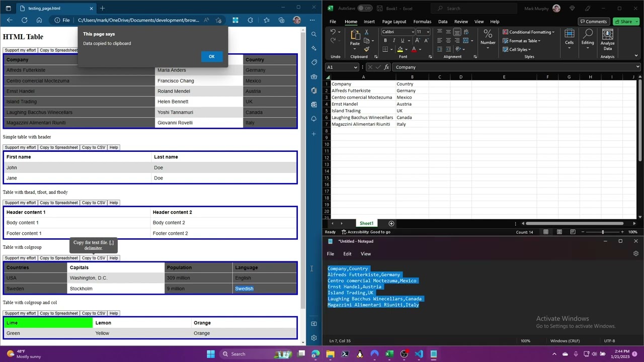Click the Edge sidebar search icon
Viewport: 644px width, 362px height.
[x=314, y=34]
